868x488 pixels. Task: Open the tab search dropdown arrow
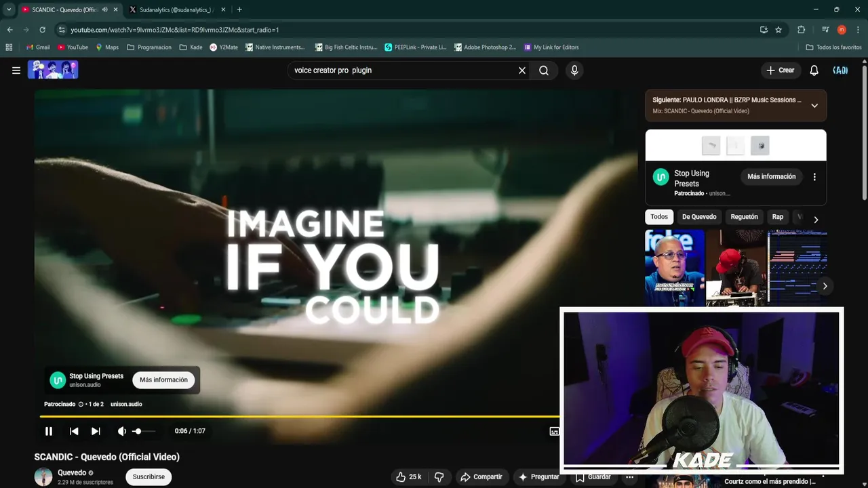(x=9, y=9)
